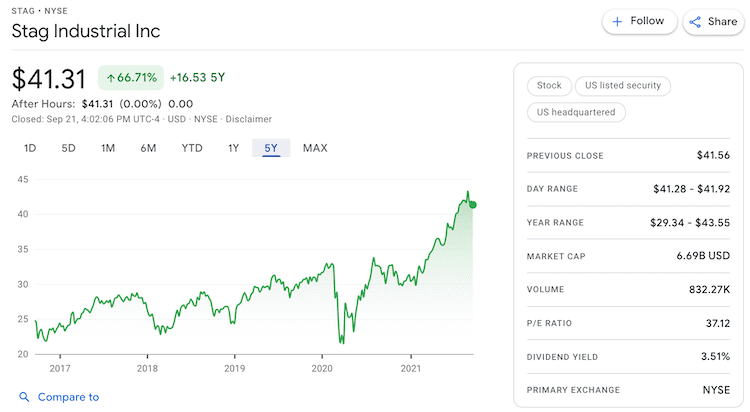Click the +16.53 5Y change text
The height and width of the screenshot is (412, 750).
(x=197, y=78)
